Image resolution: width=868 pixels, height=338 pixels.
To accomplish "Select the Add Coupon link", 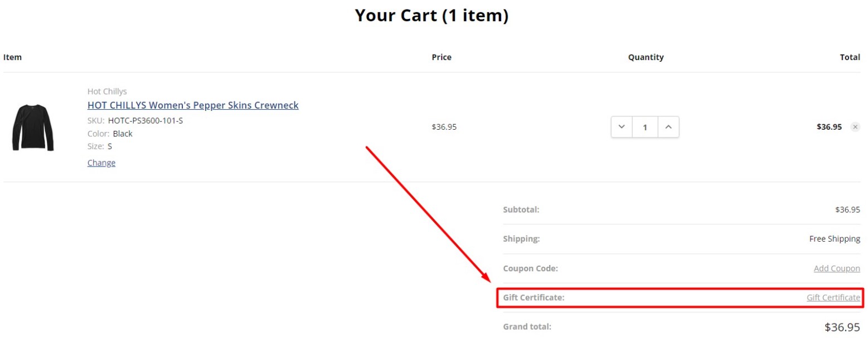I will coord(837,268).
